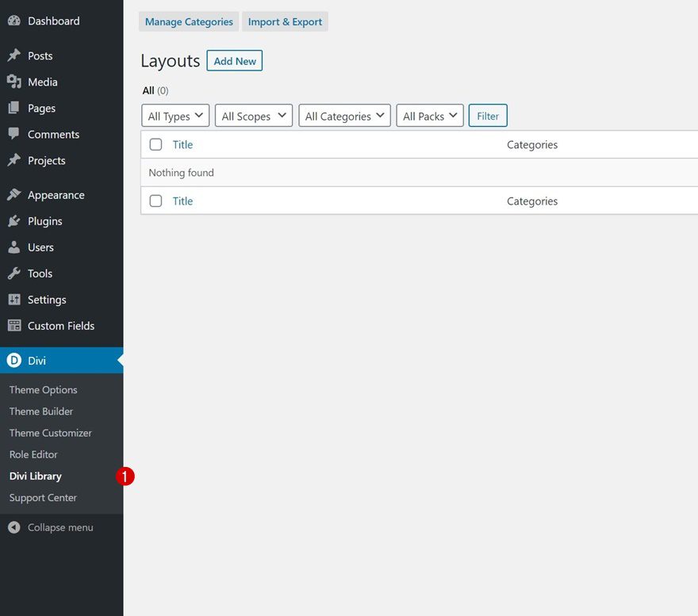Open Theme Options from the Divi menu
Screen dimensions: 698x616
tap(43, 389)
